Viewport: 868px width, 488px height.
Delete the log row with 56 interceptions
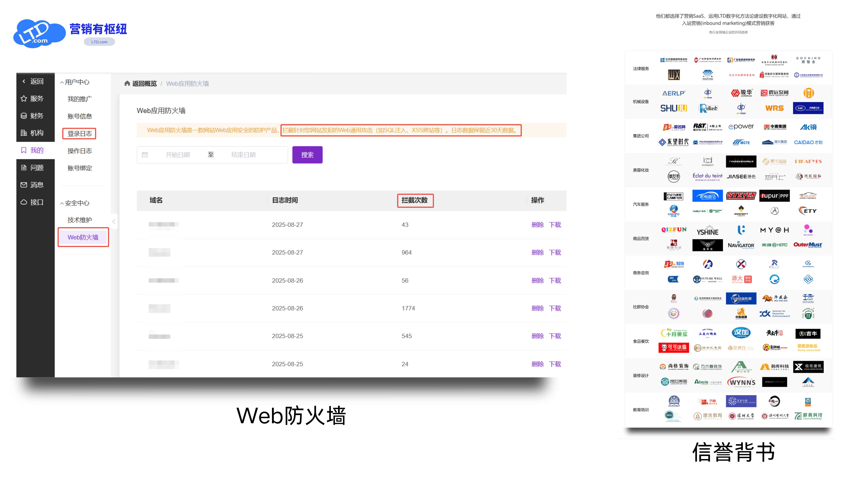pos(537,280)
